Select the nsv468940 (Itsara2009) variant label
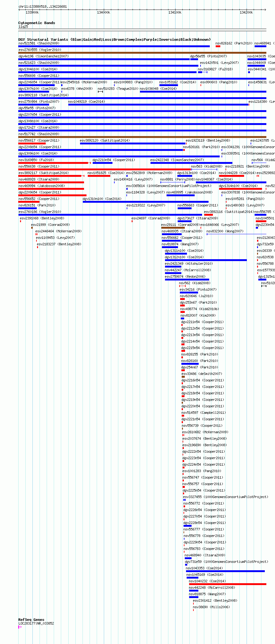This screenshot has width=275, height=644. [x=205, y=555]
